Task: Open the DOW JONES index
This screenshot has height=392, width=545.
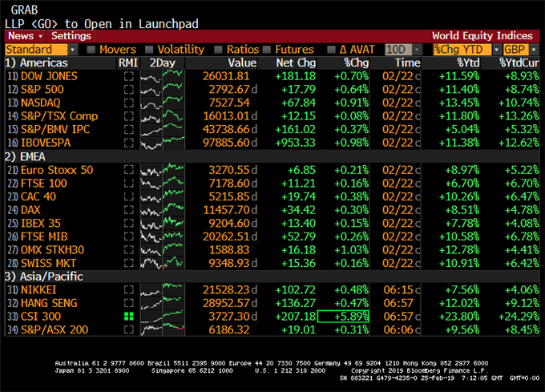Action: click(49, 76)
